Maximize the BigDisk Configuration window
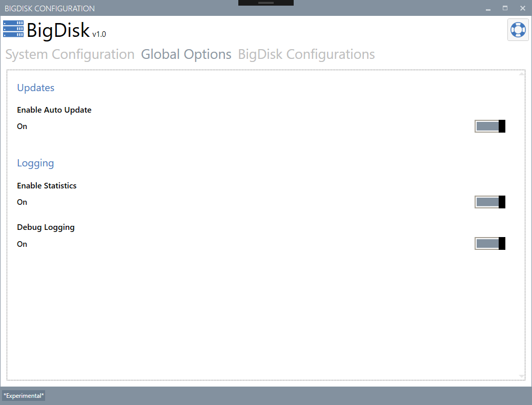The height and width of the screenshot is (405, 532). [505, 8]
